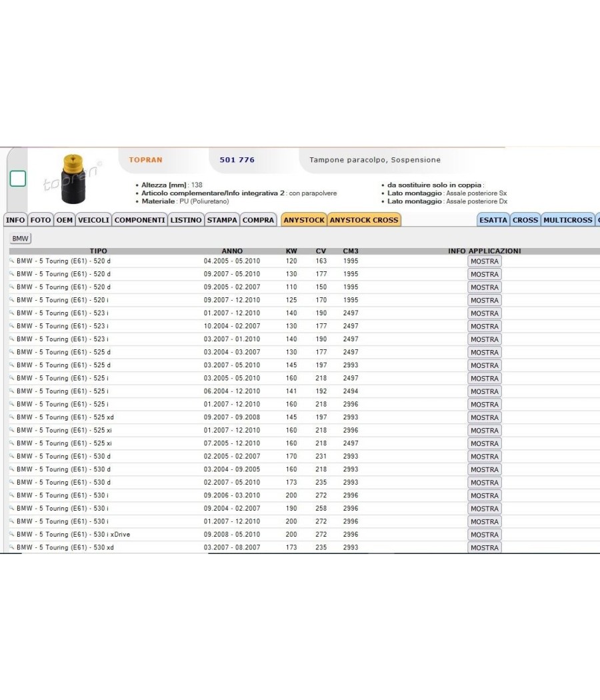Viewport: 600px width, 700px height.
Task: Open the Topran bump stop product thumbnail
Action: (73, 179)
